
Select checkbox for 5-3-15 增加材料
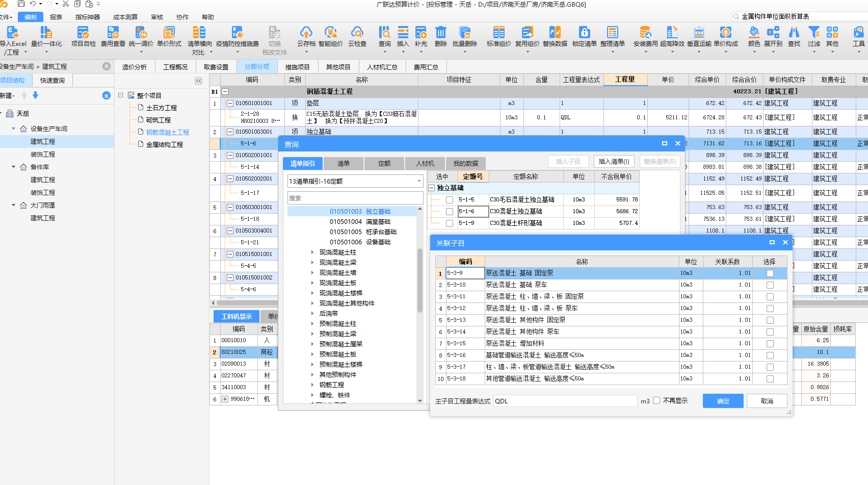(x=770, y=344)
